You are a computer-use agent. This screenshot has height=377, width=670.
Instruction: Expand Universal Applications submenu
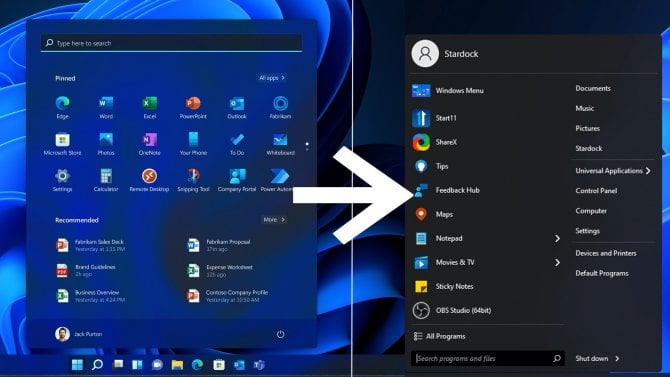[613, 171]
